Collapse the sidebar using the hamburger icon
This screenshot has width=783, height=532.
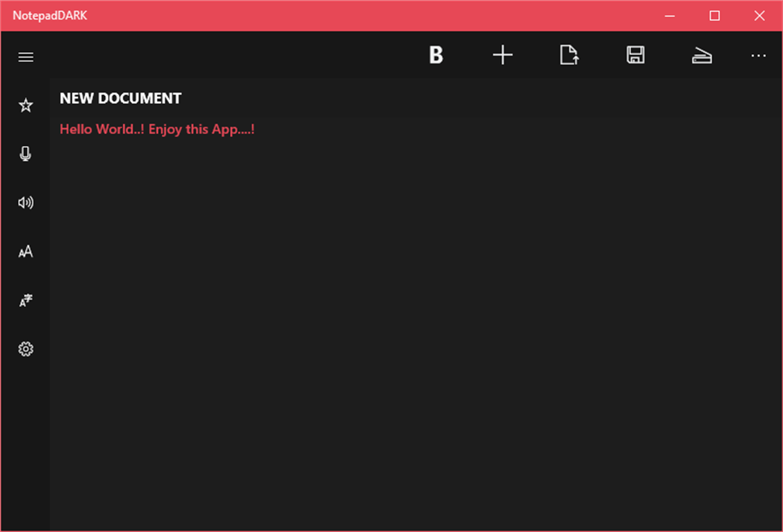(26, 57)
